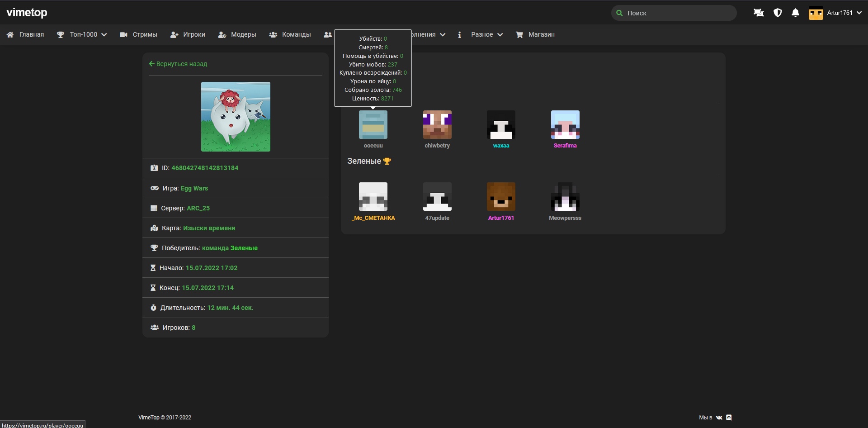Click the chat screens icon near search
868x428 pixels.
pyautogui.click(x=759, y=13)
